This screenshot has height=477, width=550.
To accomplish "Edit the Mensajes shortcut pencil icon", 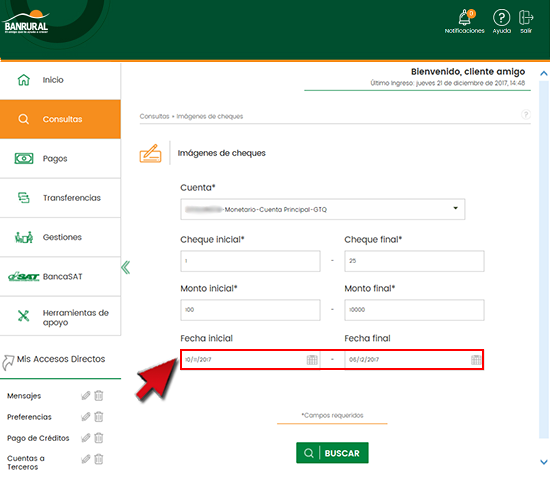I will pyautogui.click(x=85, y=396).
